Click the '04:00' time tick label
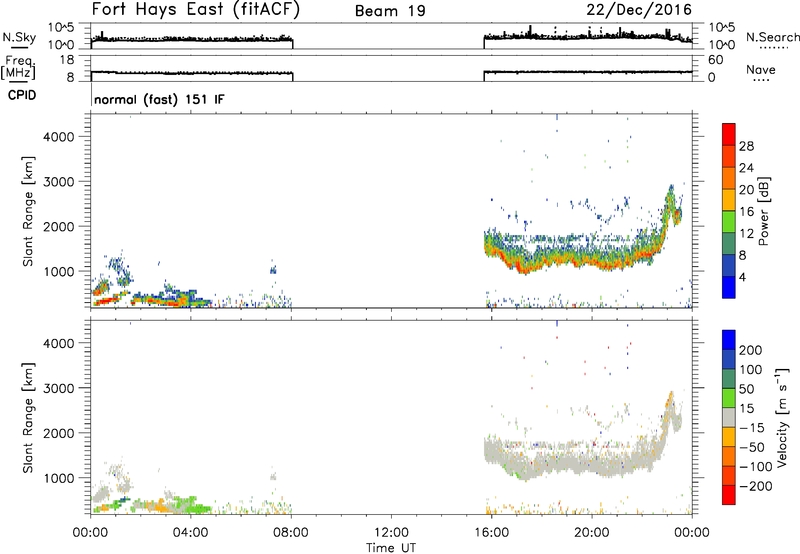The image size is (800, 554). (x=191, y=533)
